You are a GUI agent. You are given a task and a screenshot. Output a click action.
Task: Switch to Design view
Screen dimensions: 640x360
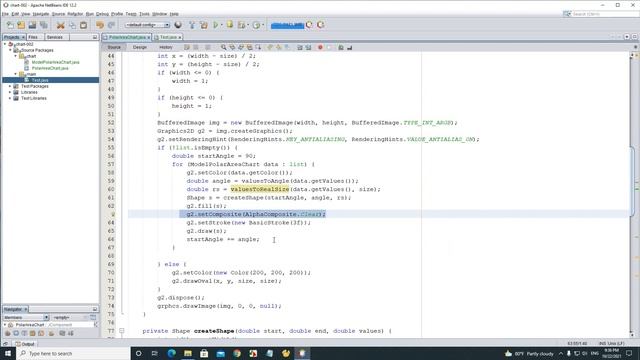[x=140, y=47]
